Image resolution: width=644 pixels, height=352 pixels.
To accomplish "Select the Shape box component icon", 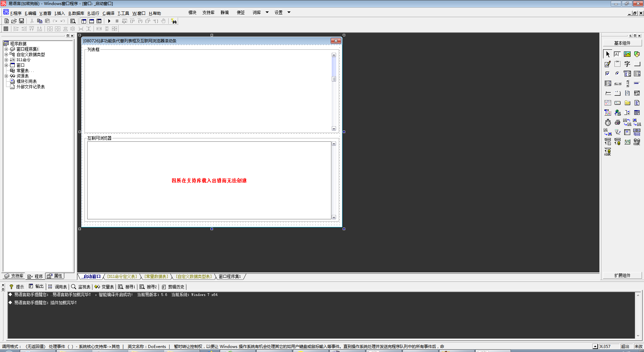I will pyautogui.click(x=637, y=54).
